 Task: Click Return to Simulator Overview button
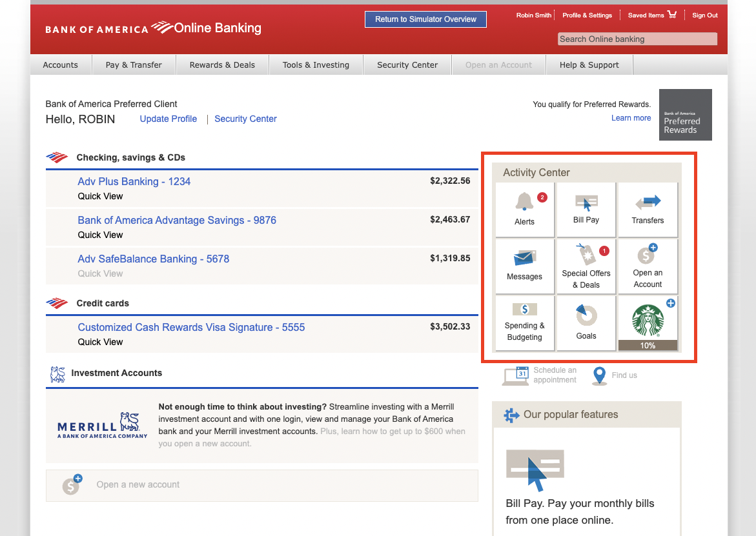(425, 19)
